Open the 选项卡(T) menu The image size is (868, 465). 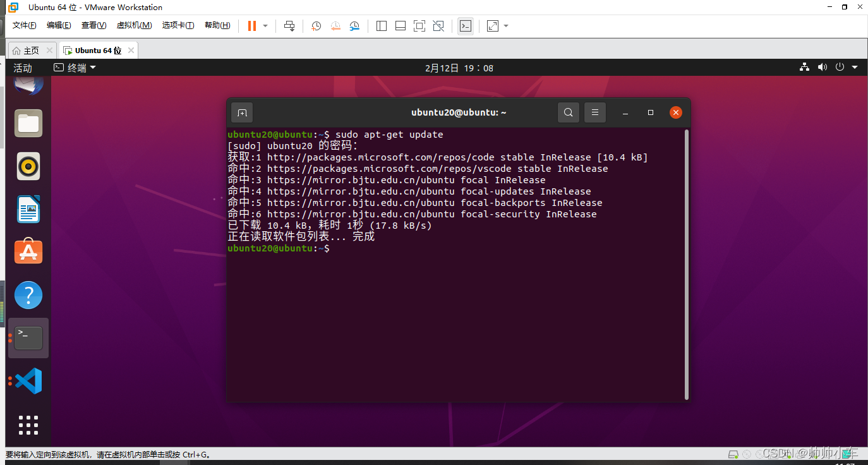pos(178,25)
